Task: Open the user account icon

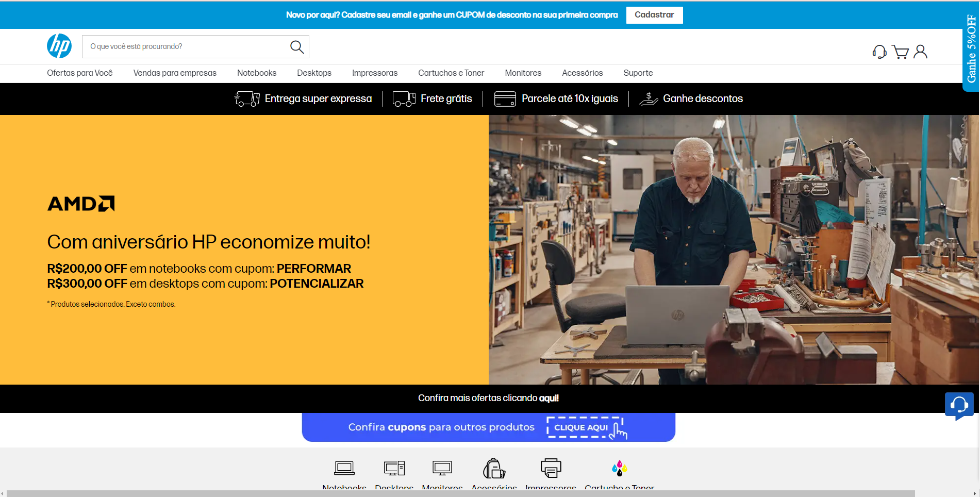Action: click(920, 52)
